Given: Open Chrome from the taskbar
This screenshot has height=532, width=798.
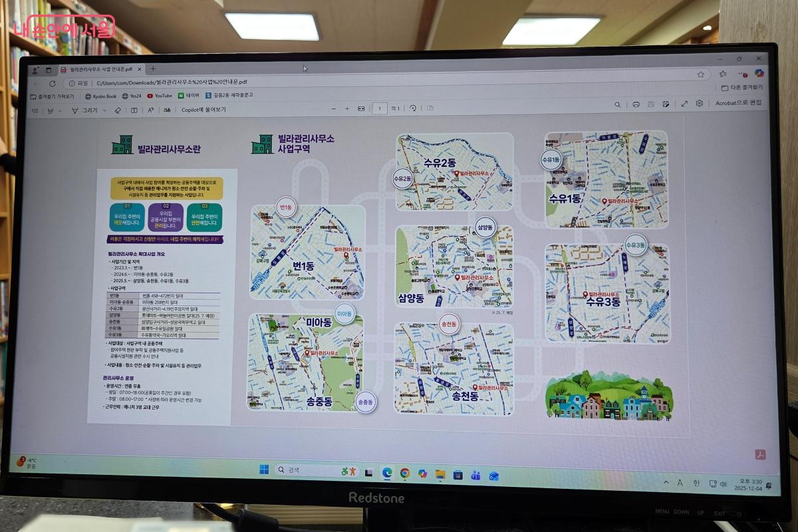Looking at the screenshot, I should [404, 473].
